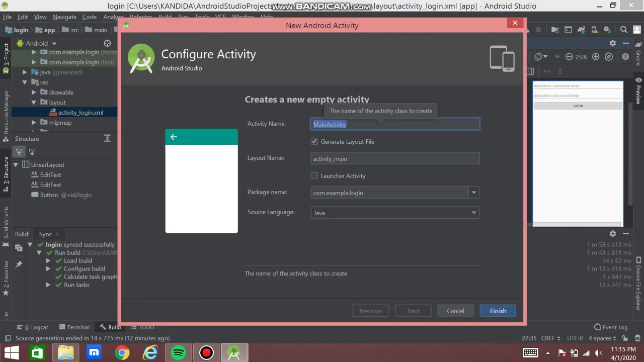The image size is (644, 362).
Task: Click Project pane scope target icon
Action: pos(107,43)
